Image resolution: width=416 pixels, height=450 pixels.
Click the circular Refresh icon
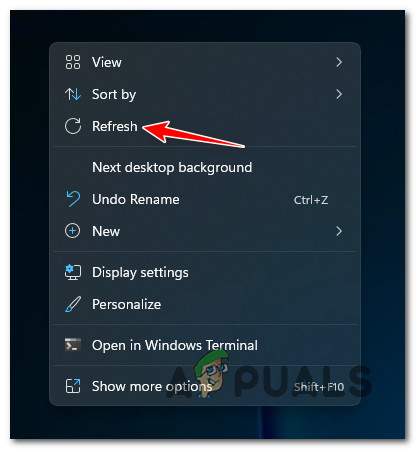[73, 126]
